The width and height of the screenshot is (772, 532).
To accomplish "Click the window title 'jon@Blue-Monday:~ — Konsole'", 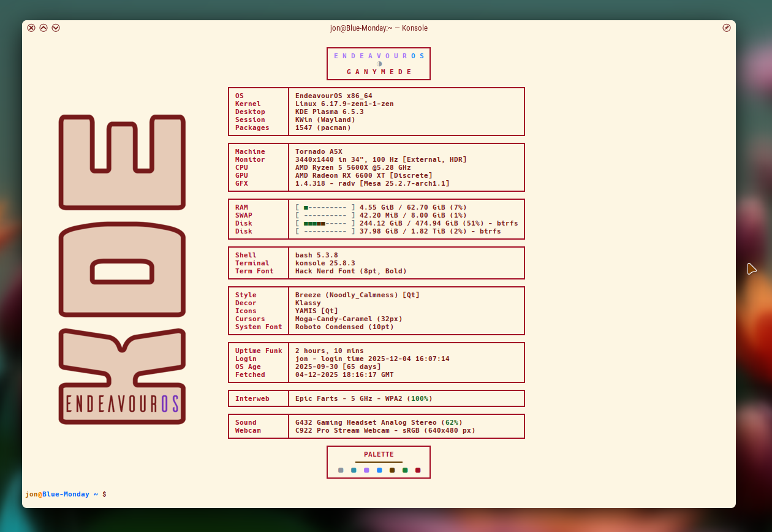I will click(379, 28).
